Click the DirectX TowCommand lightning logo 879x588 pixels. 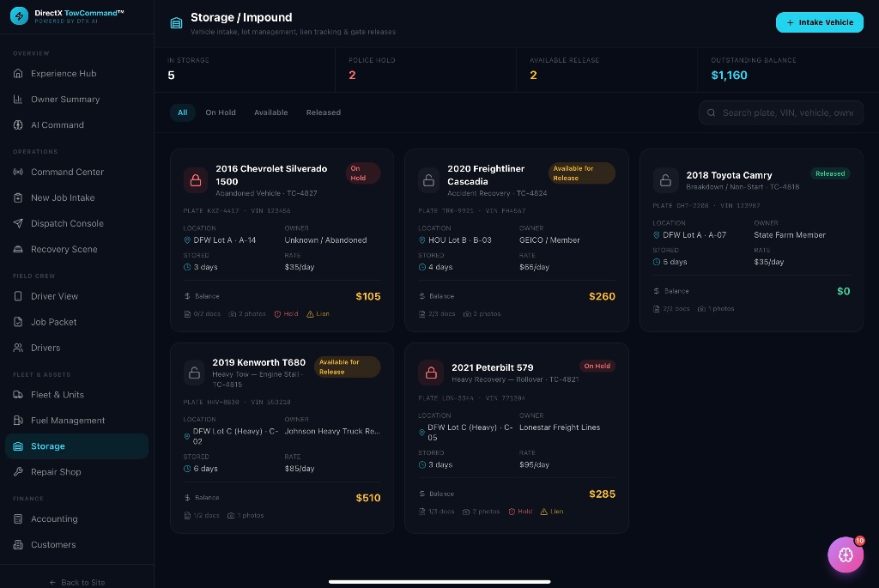click(x=19, y=15)
